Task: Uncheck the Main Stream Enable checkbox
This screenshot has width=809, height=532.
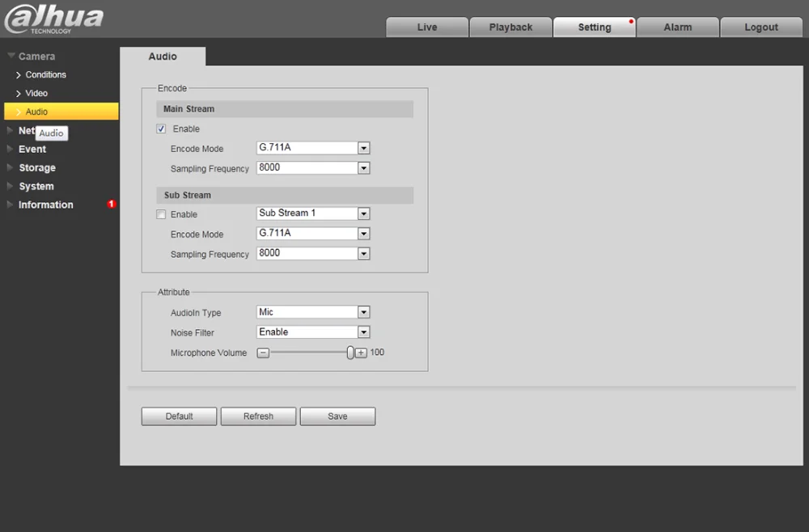Action: tap(161, 129)
